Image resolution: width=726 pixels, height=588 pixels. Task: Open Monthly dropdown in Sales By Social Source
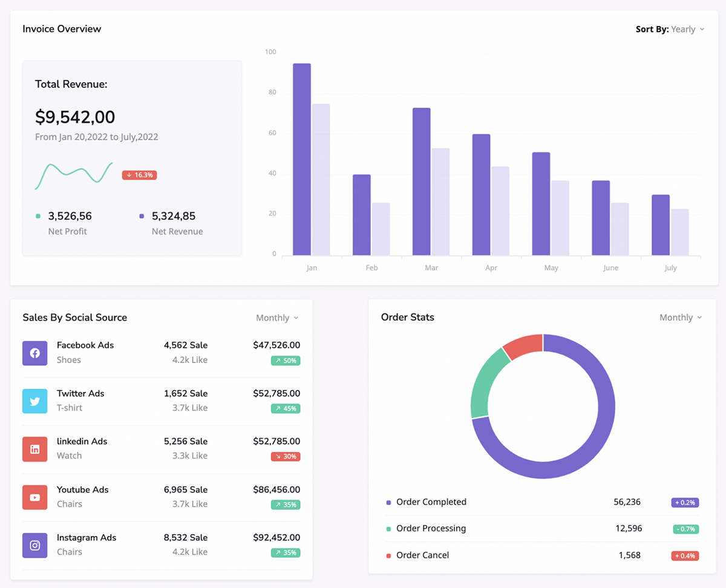click(x=277, y=318)
